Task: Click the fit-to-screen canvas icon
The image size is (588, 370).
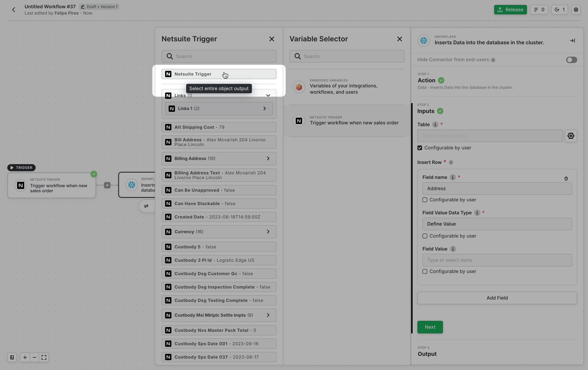Action: (44, 357)
